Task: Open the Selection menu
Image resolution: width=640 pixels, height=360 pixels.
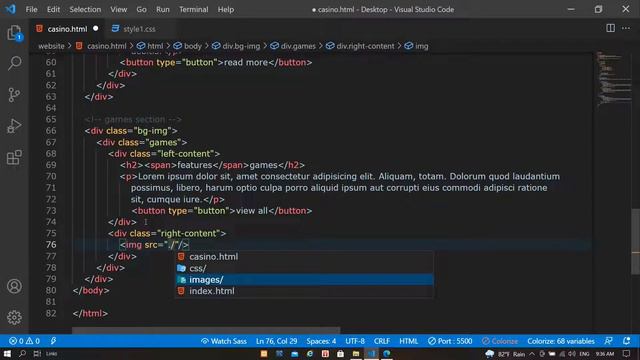Action: click(x=85, y=9)
